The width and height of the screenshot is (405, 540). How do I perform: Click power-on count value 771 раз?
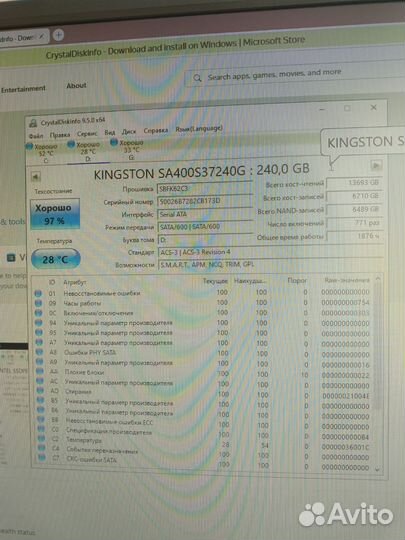pos(354,223)
